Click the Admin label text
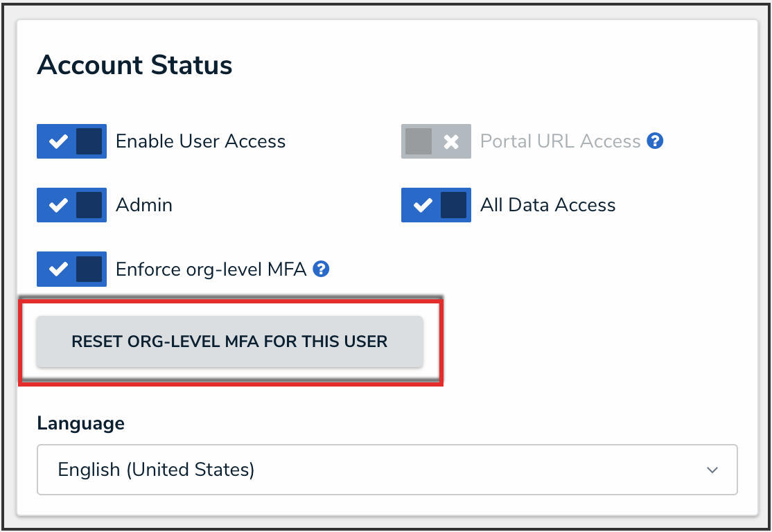This screenshot has width=772, height=532. [144, 205]
